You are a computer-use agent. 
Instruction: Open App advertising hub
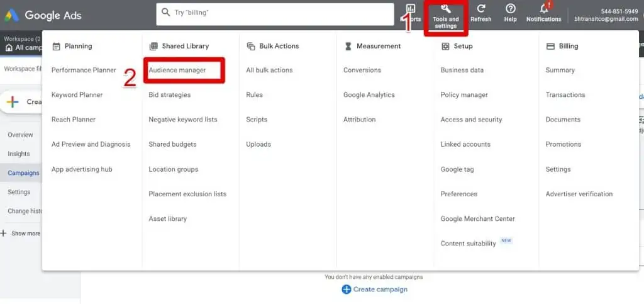(82, 169)
